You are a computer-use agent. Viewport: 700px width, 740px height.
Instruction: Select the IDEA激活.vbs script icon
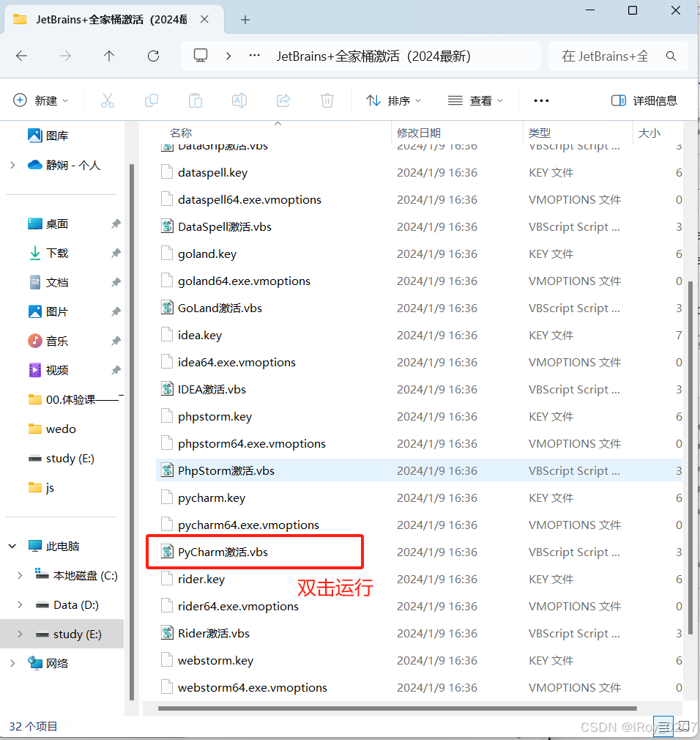point(167,389)
